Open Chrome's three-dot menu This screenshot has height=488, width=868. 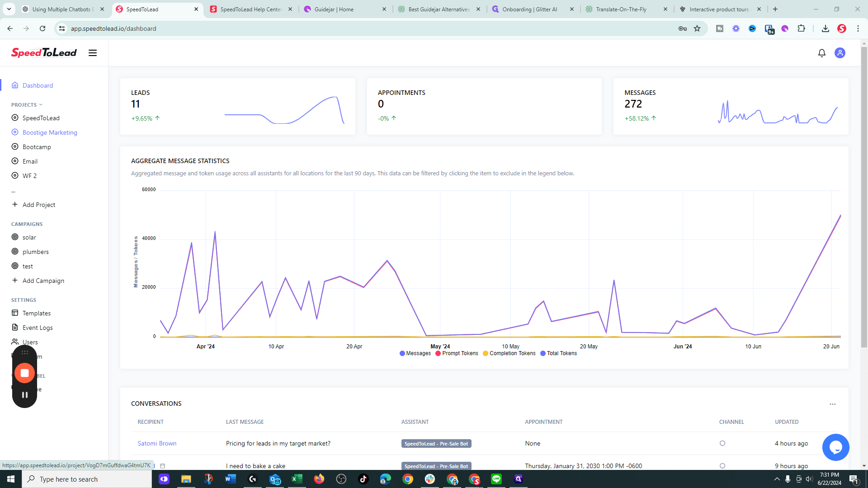[x=858, y=28]
